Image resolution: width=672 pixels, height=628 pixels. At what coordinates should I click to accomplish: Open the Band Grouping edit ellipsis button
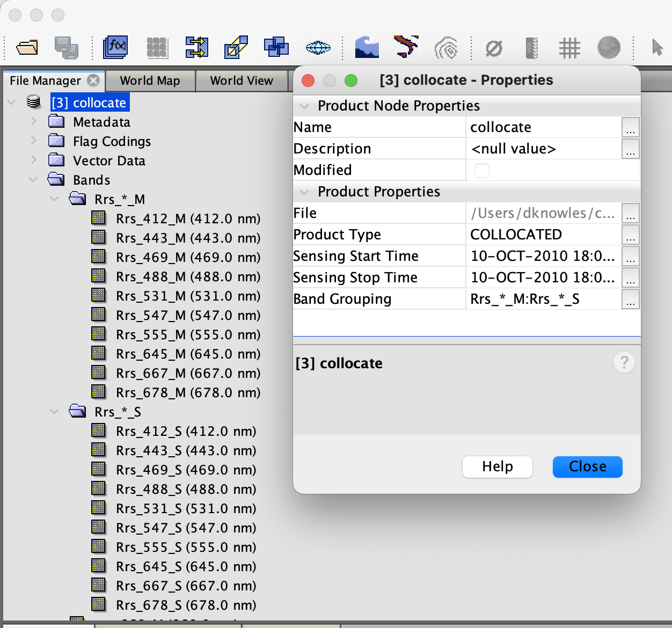pos(630,300)
